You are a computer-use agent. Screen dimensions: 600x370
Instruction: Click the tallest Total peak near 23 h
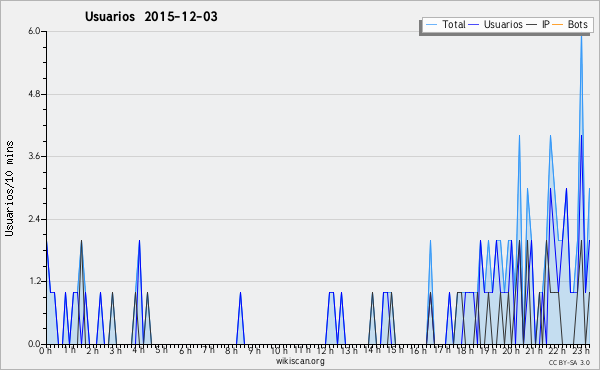581,35
